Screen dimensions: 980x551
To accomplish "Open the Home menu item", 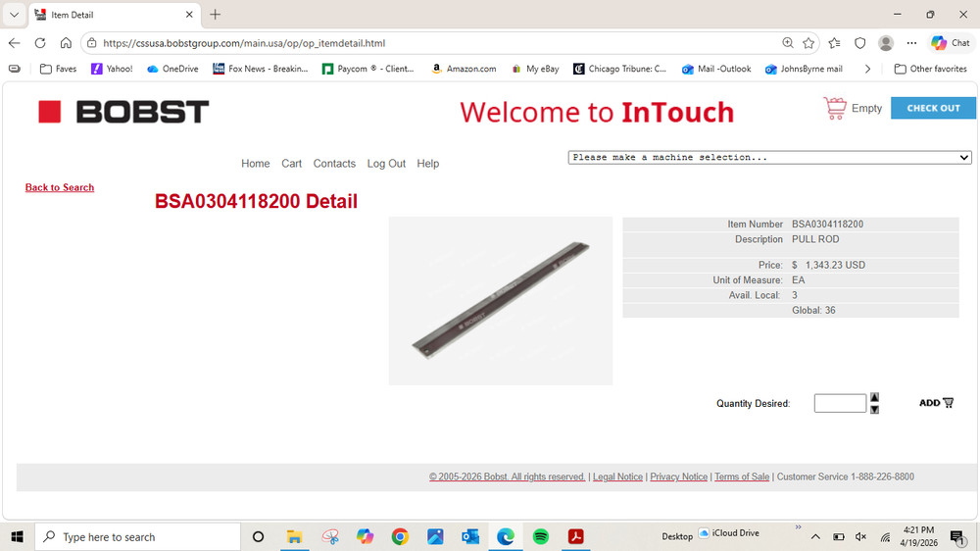I will 256,163.
